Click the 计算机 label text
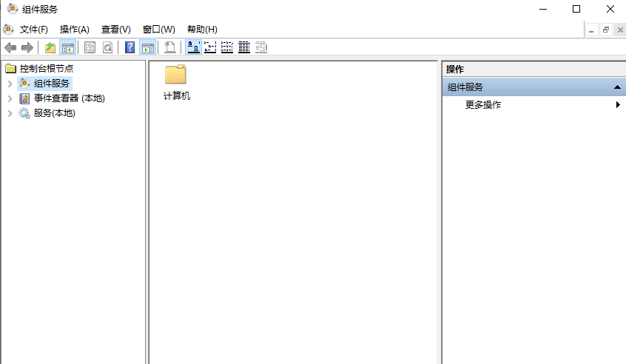This screenshot has width=626, height=364. pyautogui.click(x=176, y=96)
